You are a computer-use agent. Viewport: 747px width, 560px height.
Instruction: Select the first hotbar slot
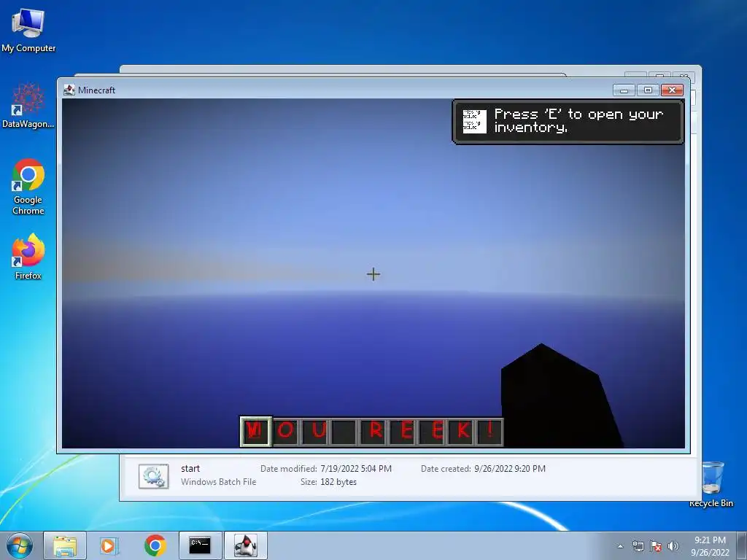[x=256, y=431]
